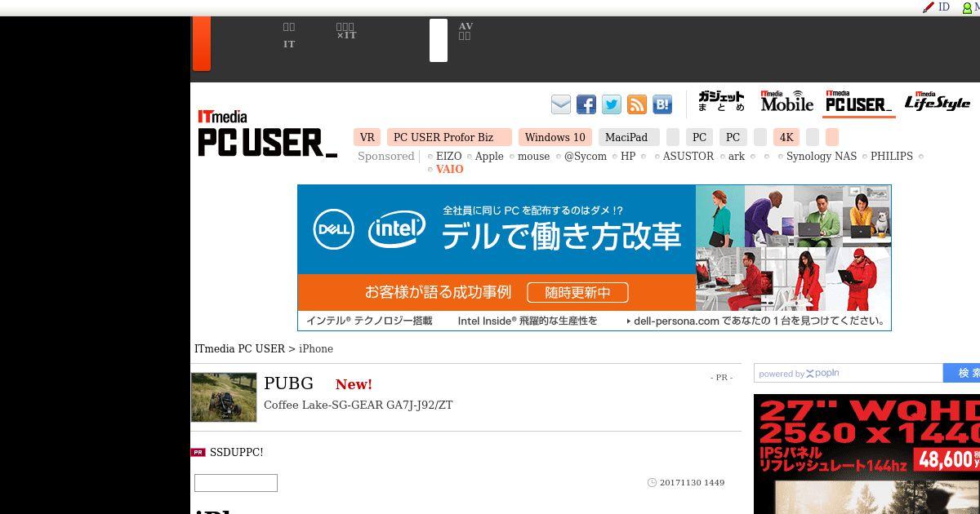Click the empty box below SSDUPPC! link
Viewport: 980px width, 514px height.
coord(236,483)
